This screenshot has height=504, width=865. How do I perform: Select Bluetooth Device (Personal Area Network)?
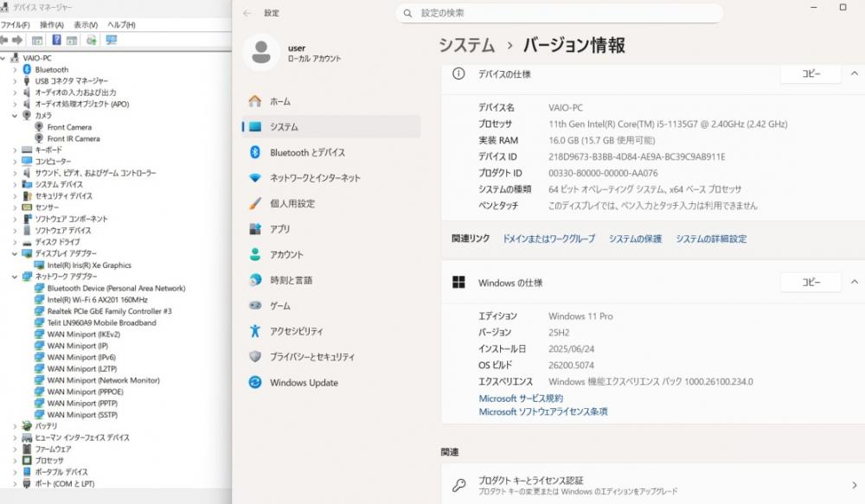coord(116,289)
